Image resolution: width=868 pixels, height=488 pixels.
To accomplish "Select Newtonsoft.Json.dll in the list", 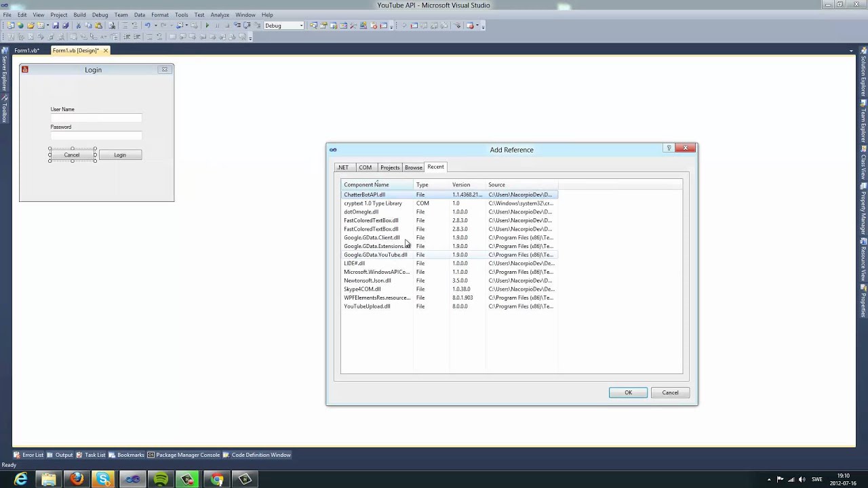I will [450, 281].
